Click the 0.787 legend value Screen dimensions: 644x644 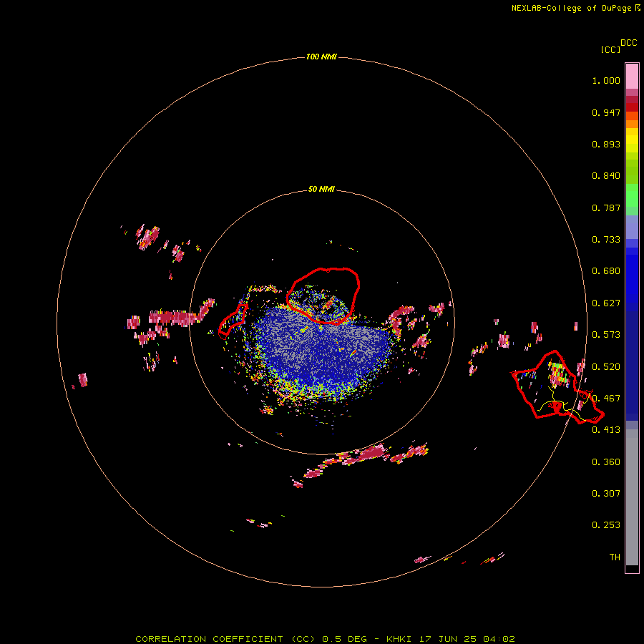point(606,208)
